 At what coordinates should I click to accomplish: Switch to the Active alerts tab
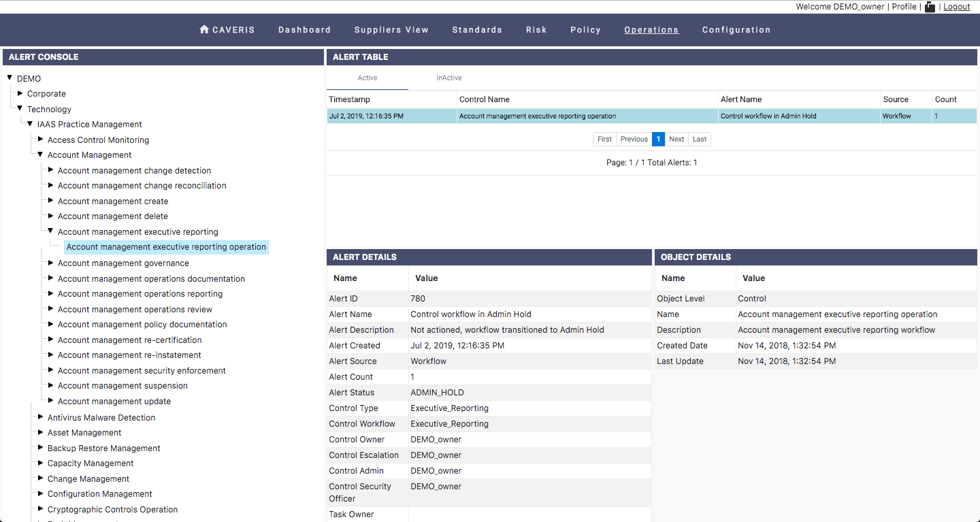click(x=367, y=78)
